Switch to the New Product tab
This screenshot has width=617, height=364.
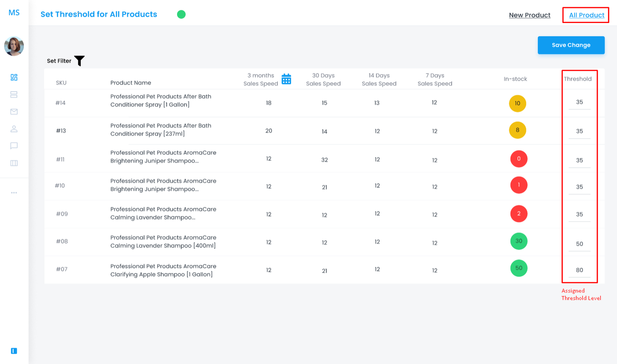[x=530, y=15]
